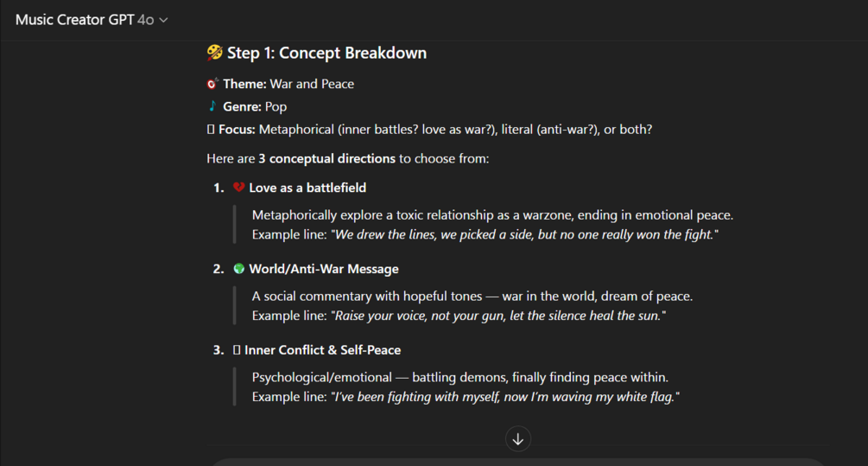The width and height of the screenshot is (868, 466).
Task: Click the chevron beside the 4o label
Action: click(x=164, y=20)
